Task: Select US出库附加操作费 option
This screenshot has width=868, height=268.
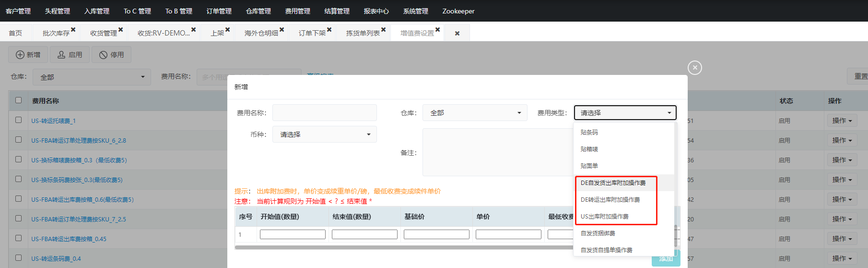Action: pyautogui.click(x=624, y=217)
